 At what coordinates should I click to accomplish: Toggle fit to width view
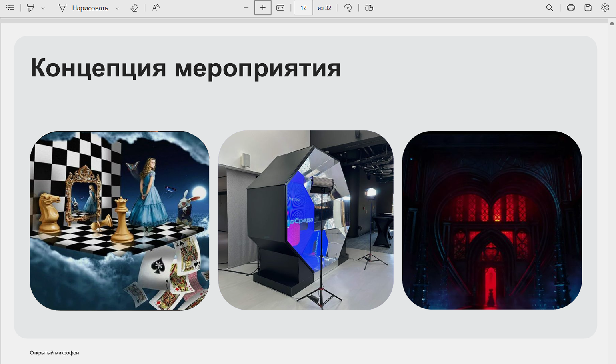280,8
